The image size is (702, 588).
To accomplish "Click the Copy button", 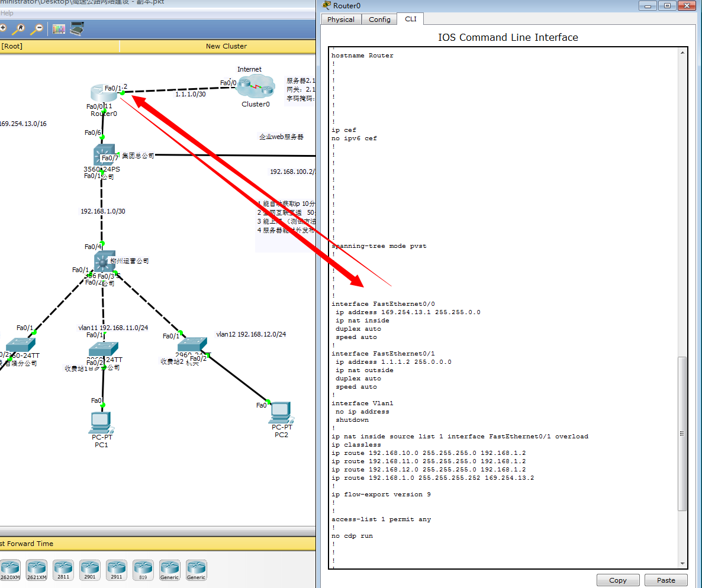I will (x=618, y=580).
